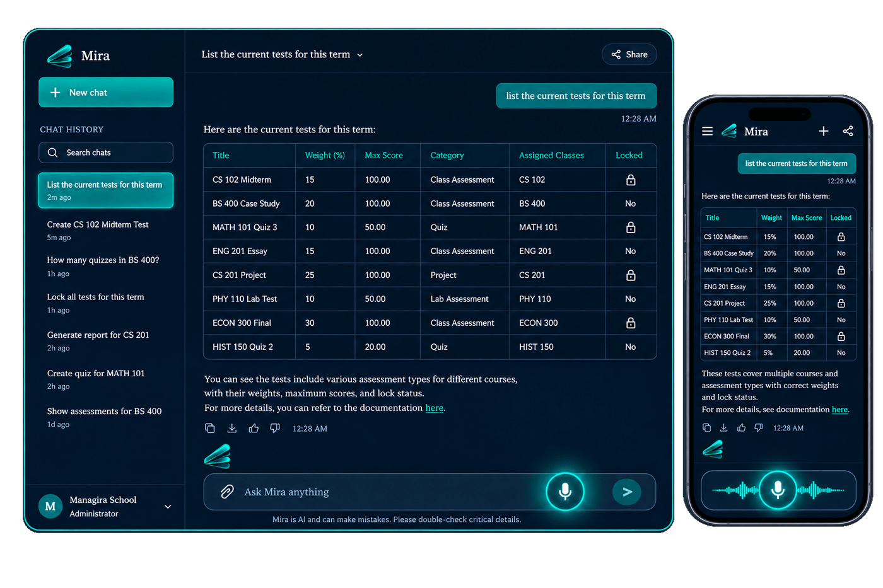Toggle lock for CS 102 Midterm in desktop table
This screenshot has height=588, width=883.
click(631, 180)
